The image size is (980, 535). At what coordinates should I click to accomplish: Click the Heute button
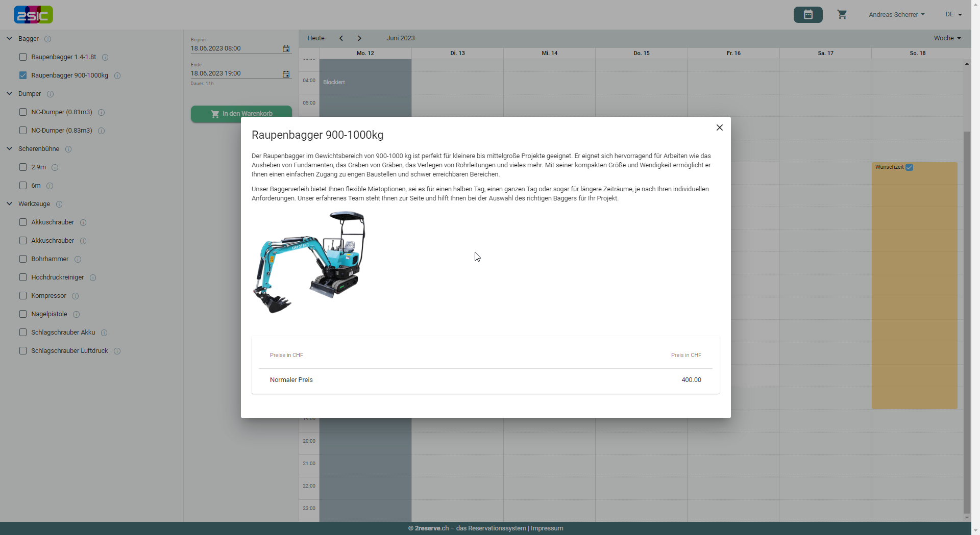(x=315, y=38)
